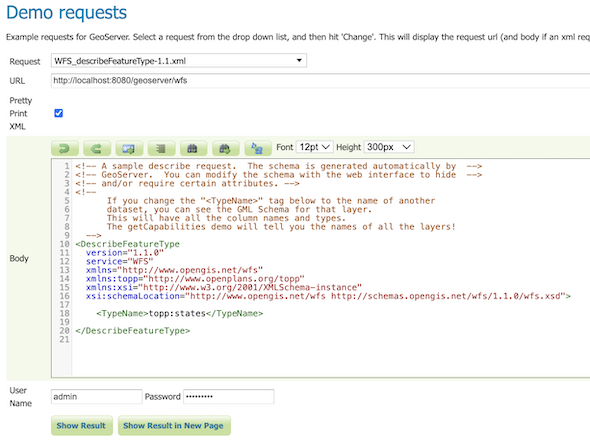Click the auto-format lines icon
Screen dimensions: 590x441
[x=161, y=148]
